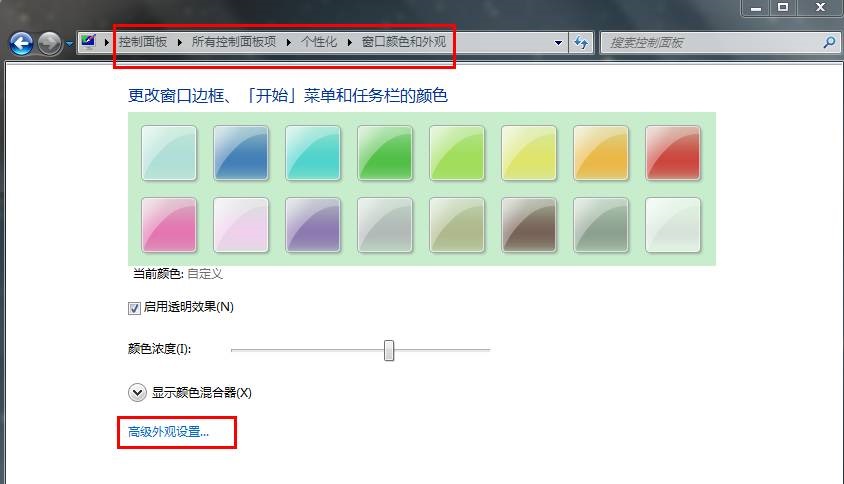Choose the frost white color swatch

673,225
